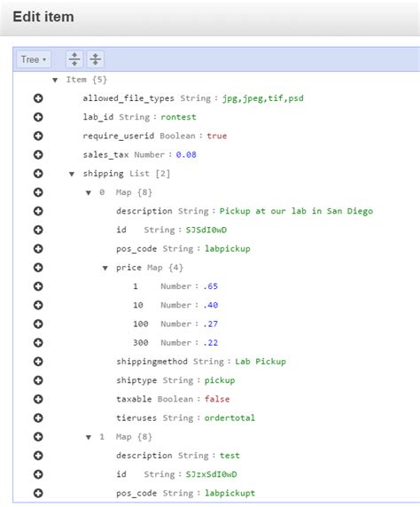Click plus icon beside price 10 Number row
Screen dimensions: 420x507
click(x=38, y=305)
